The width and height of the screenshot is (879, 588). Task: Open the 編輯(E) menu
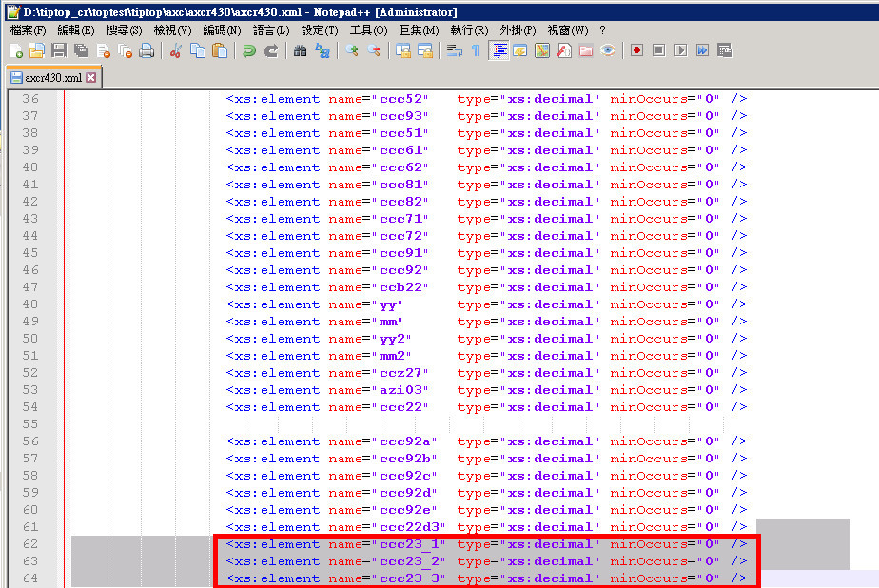[x=76, y=30]
